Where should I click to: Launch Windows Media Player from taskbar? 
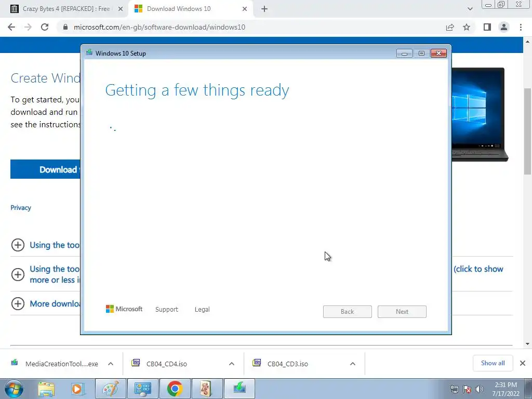[78, 389]
